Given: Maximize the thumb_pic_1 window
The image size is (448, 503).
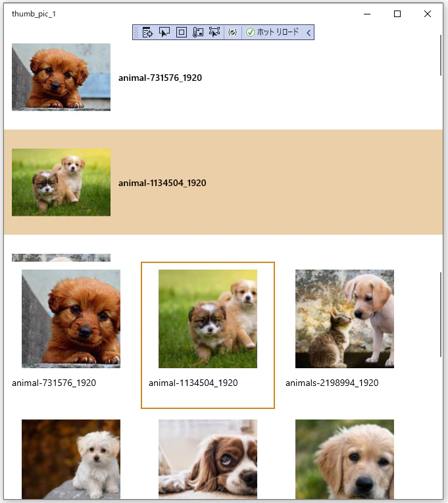Looking at the screenshot, I should (x=397, y=14).
